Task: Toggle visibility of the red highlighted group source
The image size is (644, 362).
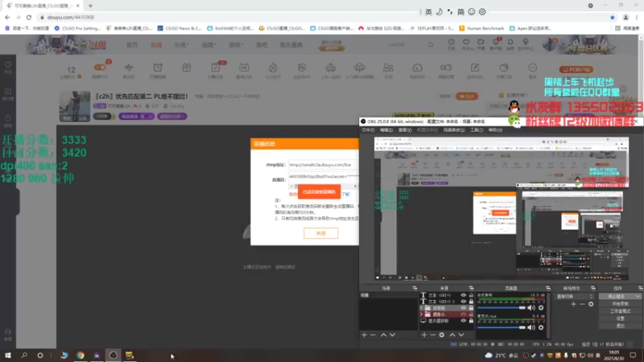Action: (x=464, y=315)
